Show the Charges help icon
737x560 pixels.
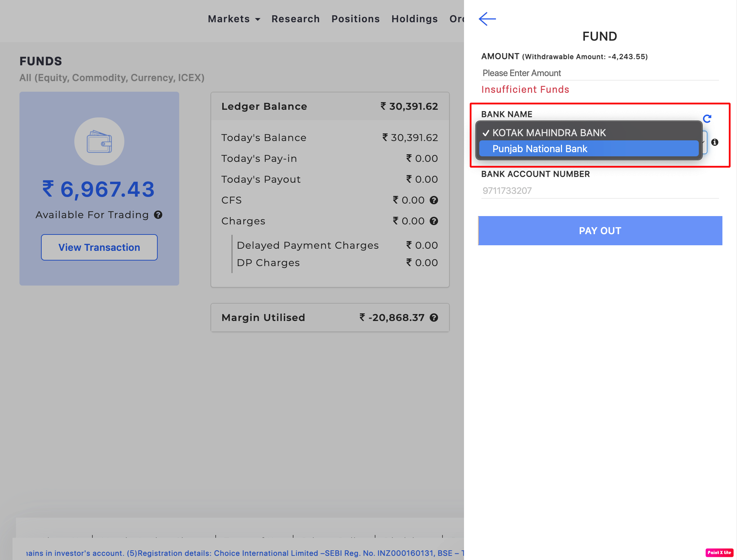click(x=434, y=221)
